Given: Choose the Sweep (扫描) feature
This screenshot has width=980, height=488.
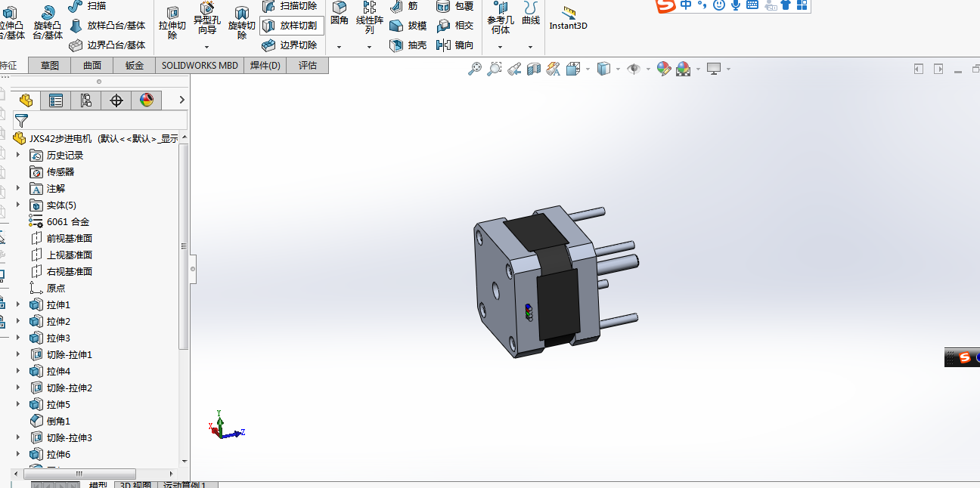Looking at the screenshot, I should coord(87,6).
